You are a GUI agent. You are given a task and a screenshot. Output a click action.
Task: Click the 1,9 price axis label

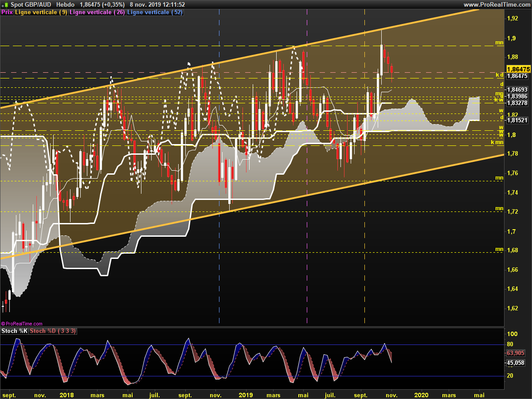(x=511, y=38)
